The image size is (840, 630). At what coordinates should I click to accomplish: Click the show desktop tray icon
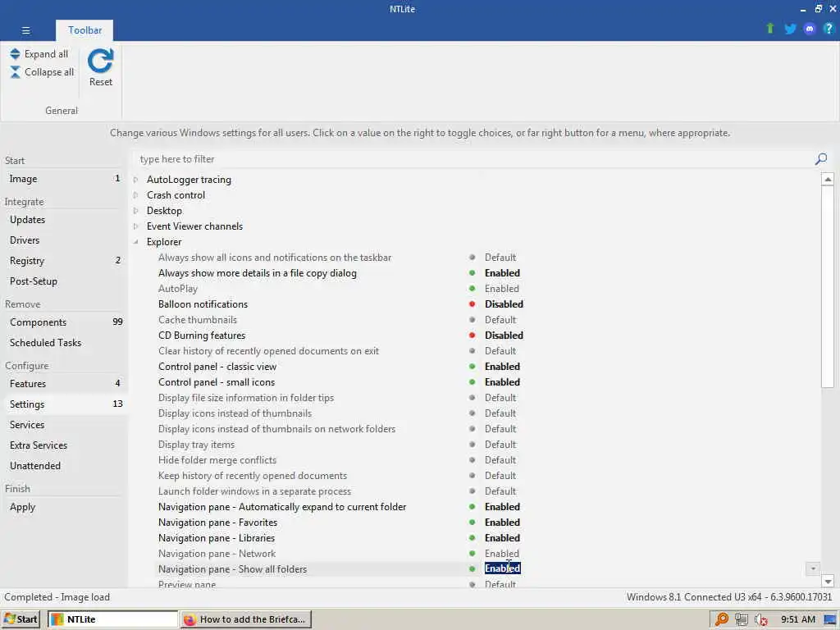830,620
